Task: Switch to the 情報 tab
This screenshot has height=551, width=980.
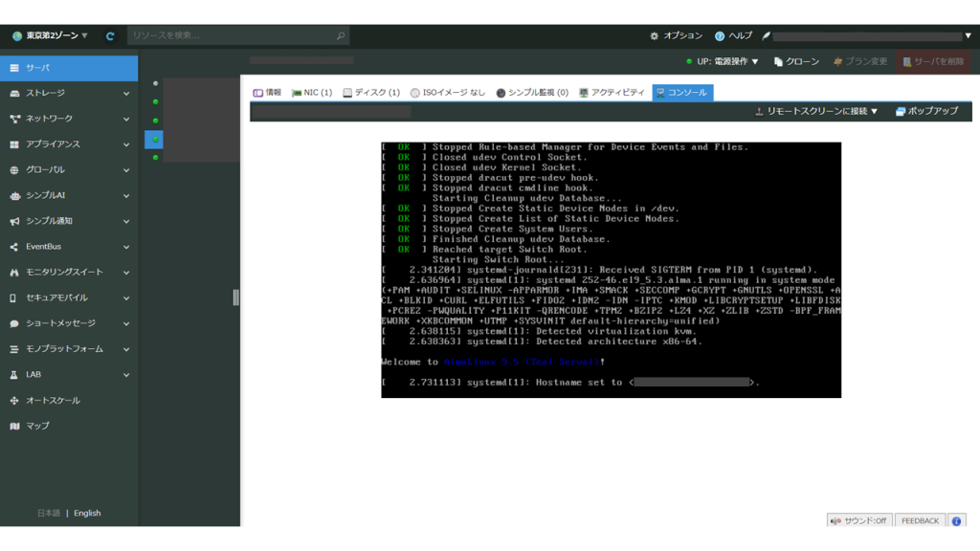Action: (x=268, y=93)
